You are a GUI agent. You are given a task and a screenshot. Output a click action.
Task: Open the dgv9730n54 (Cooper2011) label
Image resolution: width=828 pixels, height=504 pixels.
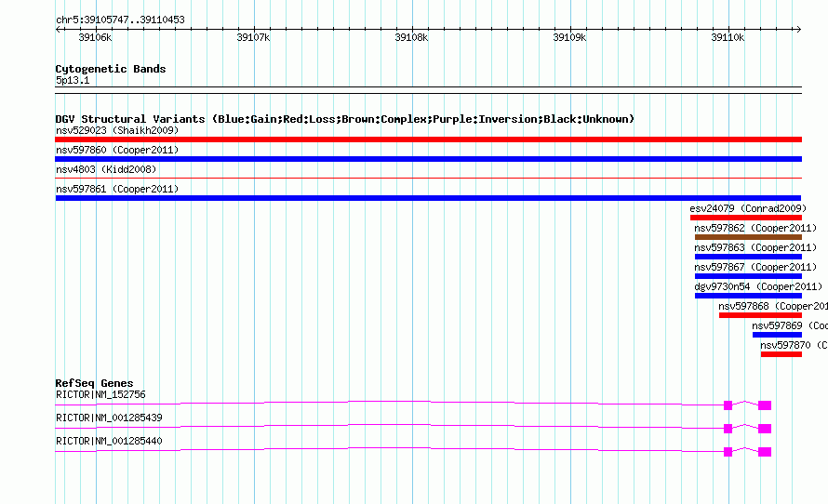click(758, 286)
